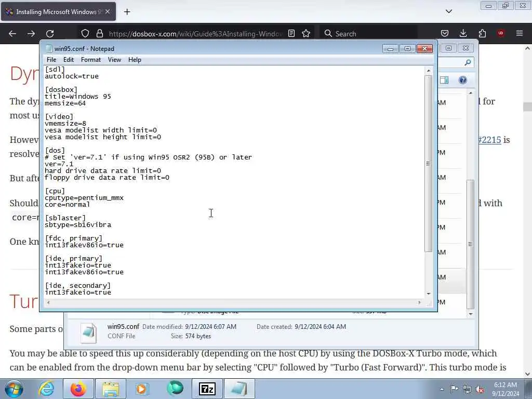Click the green globe taskbar icon
Viewport: 532px width, 399px height.
(x=175, y=389)
